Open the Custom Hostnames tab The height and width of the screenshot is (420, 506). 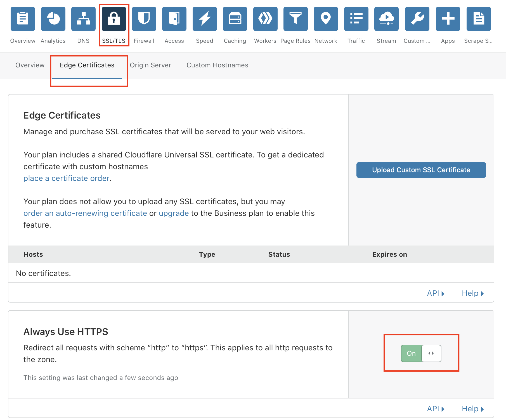[x=217, y=65]
